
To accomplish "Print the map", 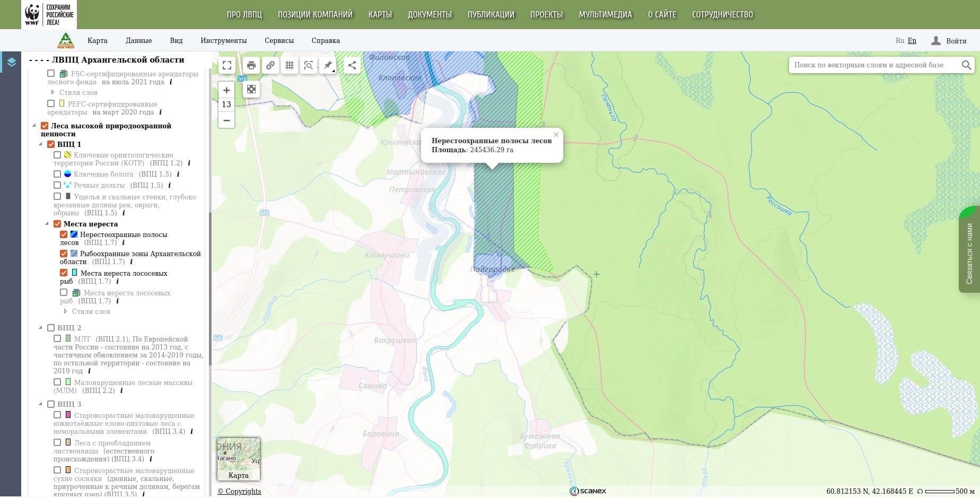I will 251,65.
